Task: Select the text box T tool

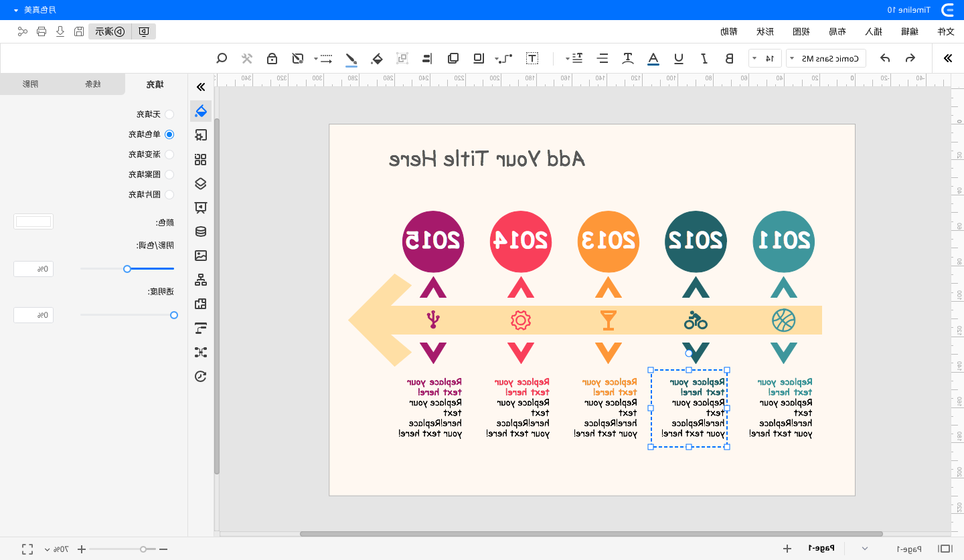Action: 532,58
